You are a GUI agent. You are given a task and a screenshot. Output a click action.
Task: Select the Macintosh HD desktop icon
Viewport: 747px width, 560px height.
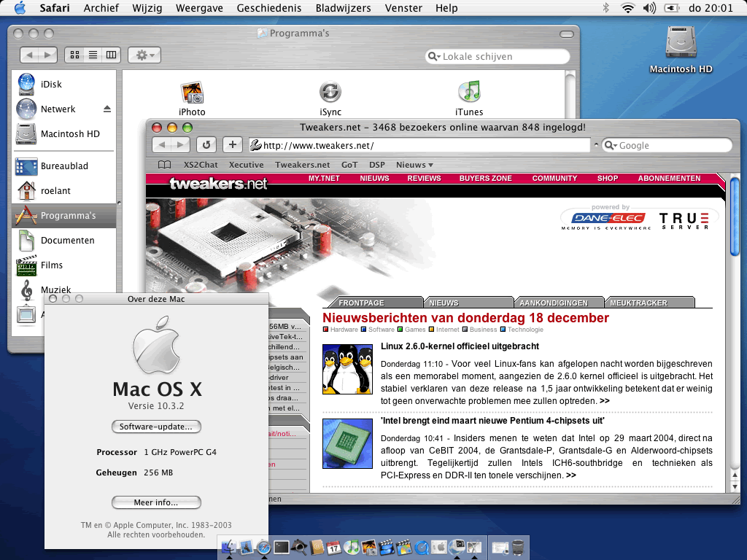pyautogui.click(x=681, y=50)
